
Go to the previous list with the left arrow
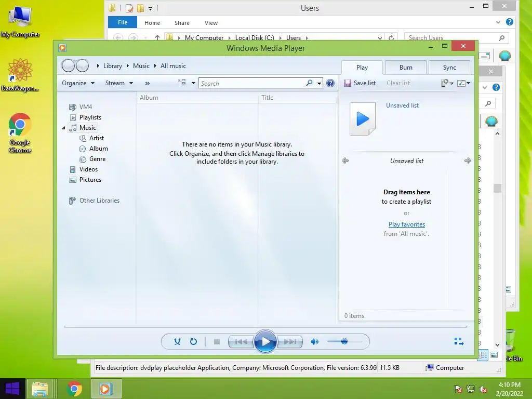click(x=345, y=161)
